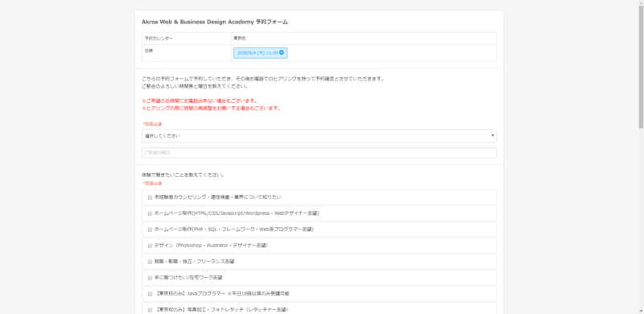Click the vertical scrollbar thumb
Image resolution: width=644 pixels, height=314 pixels.
click(x=641, y=68)
